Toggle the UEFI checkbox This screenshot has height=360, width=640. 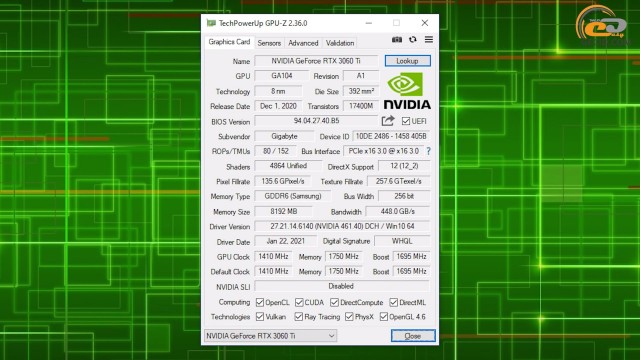(406, 121)
